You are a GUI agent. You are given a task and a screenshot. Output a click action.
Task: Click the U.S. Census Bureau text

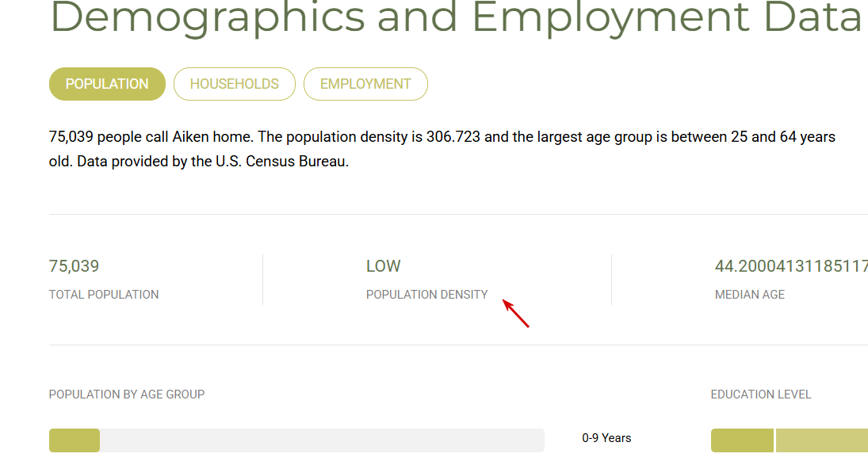point(281,162)
